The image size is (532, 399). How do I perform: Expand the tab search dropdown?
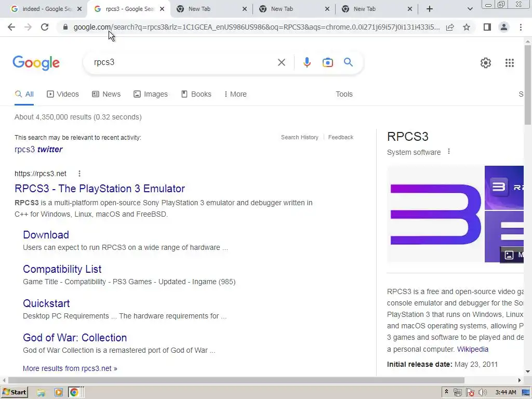click(x=470, y=9)
